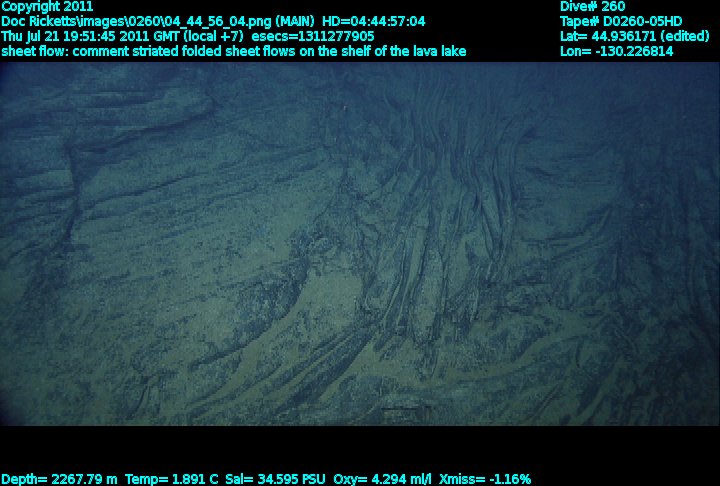Click the seafloor lava flow image
The width and height of the screenshot is (720, 486).
[x=360, y=244]
